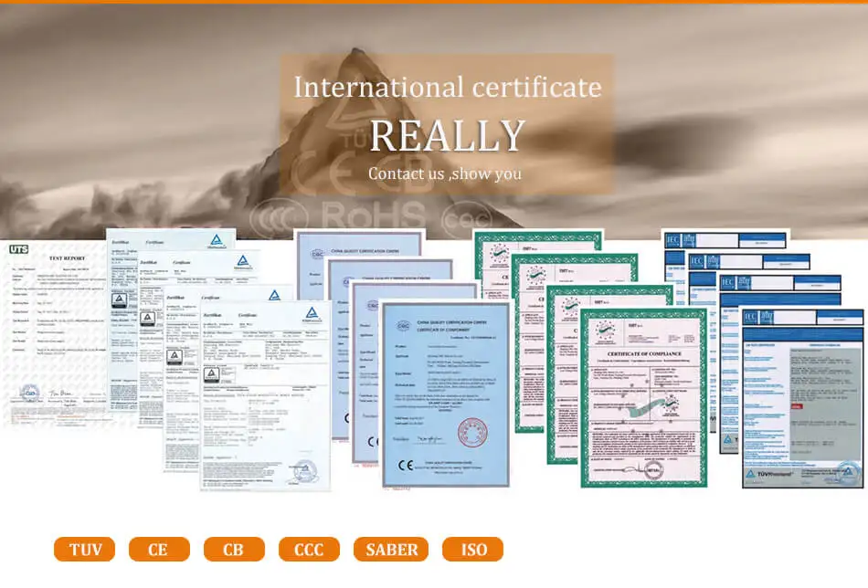Click the UTS logo on test report
This screenshot has height=588, width=868.
click(19, 248)
